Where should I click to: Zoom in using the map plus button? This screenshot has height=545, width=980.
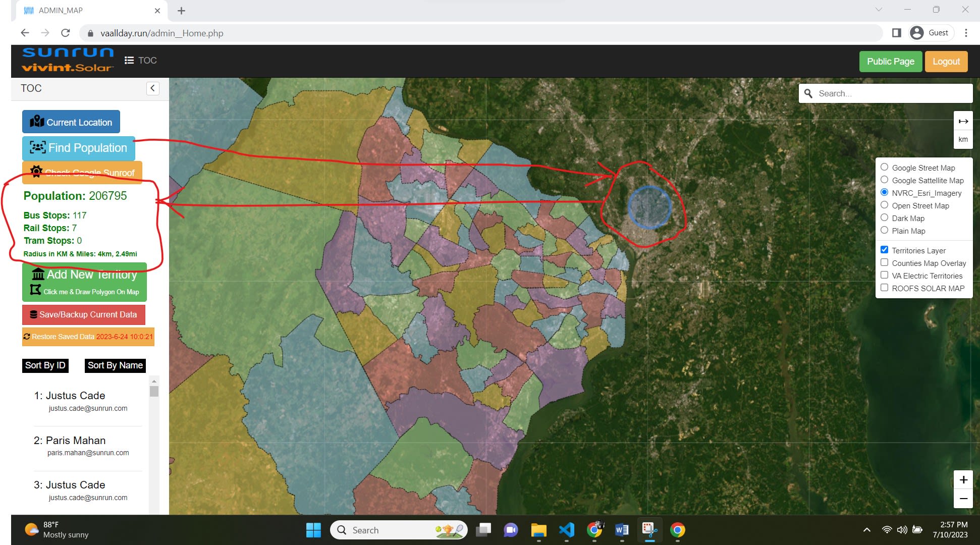tap(963, 479)
